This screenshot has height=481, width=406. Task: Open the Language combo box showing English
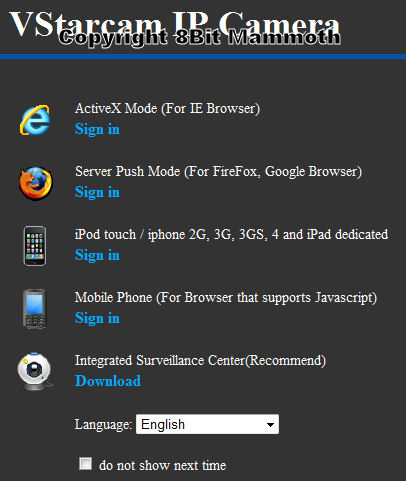207,424
